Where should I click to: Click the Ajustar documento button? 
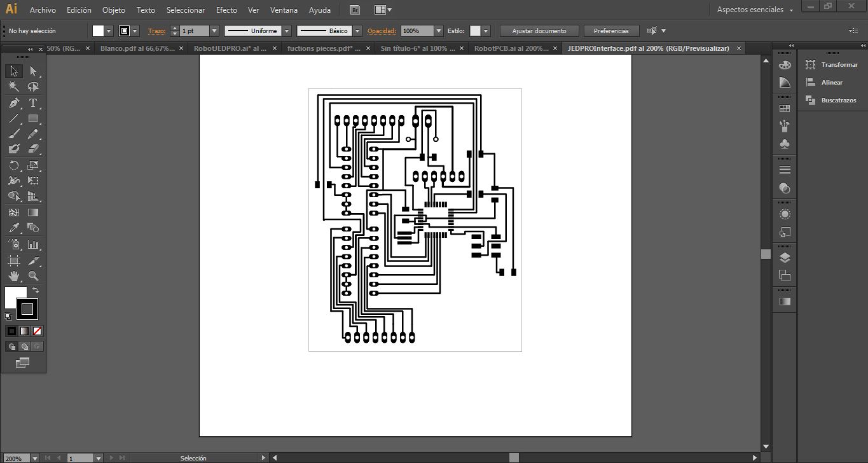coord(539,31)
